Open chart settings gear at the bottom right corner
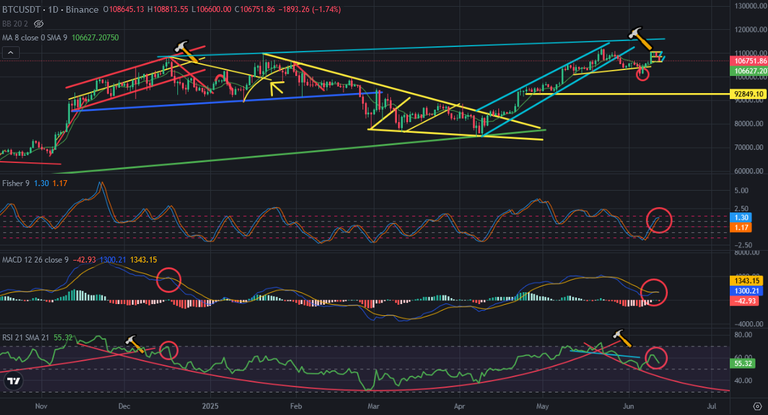This screenshot has width=768, height=415. (x=757, y=406)
